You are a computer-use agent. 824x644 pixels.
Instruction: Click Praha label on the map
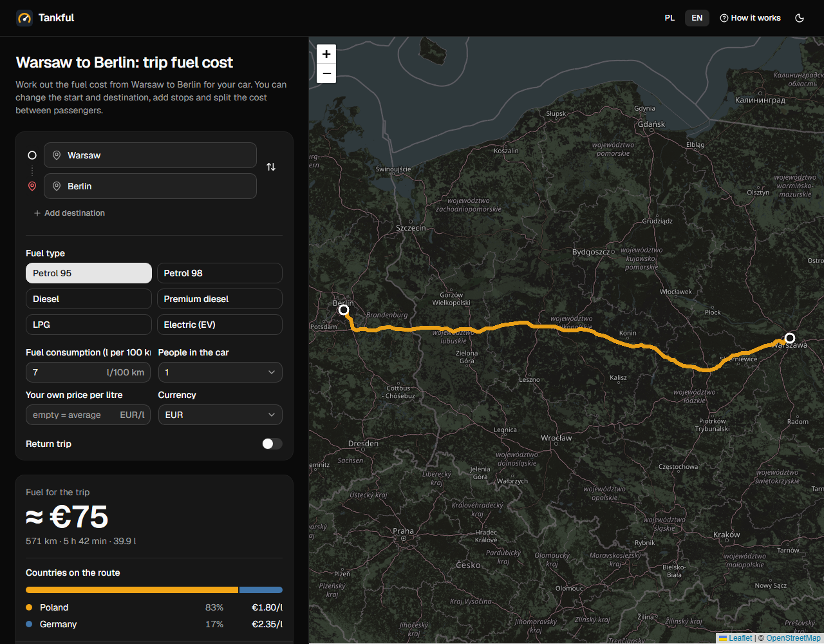point(404,531)
